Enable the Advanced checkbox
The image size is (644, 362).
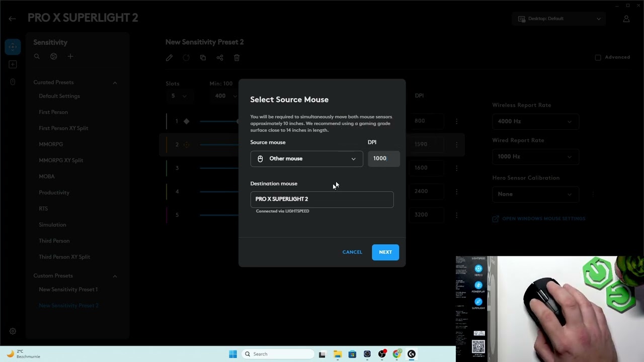point(598,57)
